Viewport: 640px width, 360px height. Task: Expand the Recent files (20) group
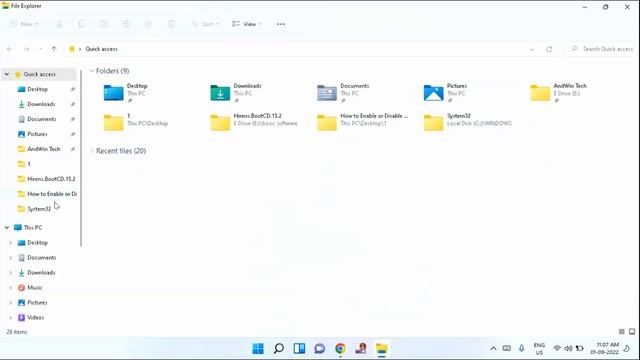click(x=92, y=151)
